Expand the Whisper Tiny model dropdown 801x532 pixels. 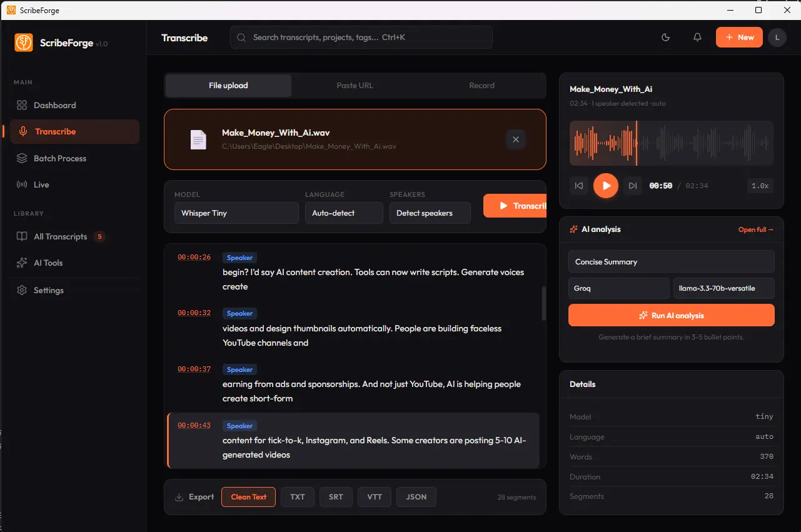pyautogui.click(x=236, y=213)
